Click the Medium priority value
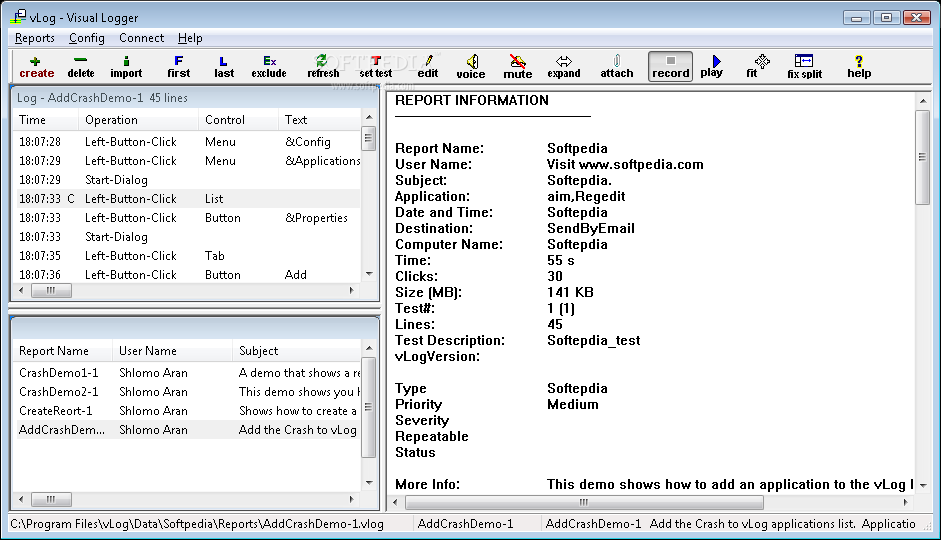This screenshot has height=540, width=941. click(x=573, y=404)
